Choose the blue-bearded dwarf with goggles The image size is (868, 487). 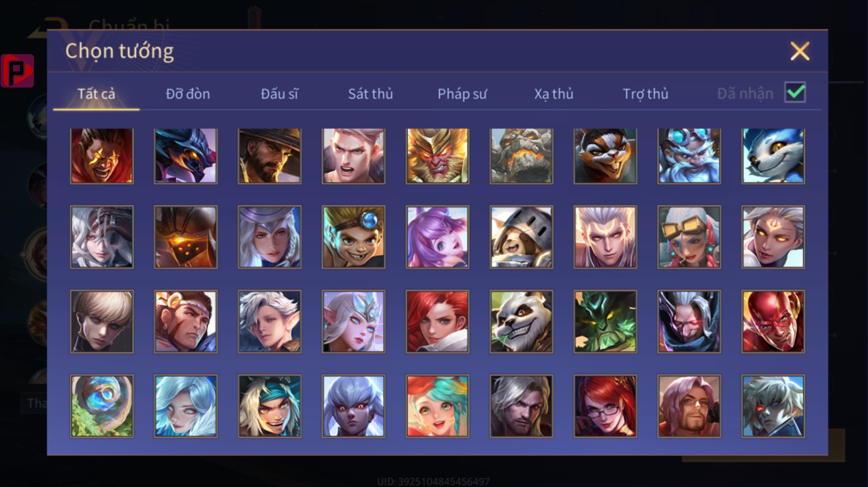click(x=689, y=156)
